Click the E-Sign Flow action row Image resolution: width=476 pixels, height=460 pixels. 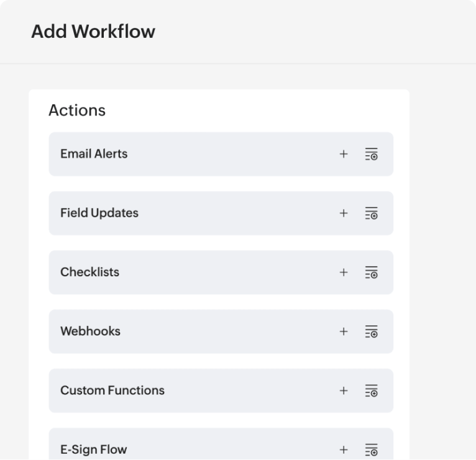pyautogui.click(x=186, y=448)
